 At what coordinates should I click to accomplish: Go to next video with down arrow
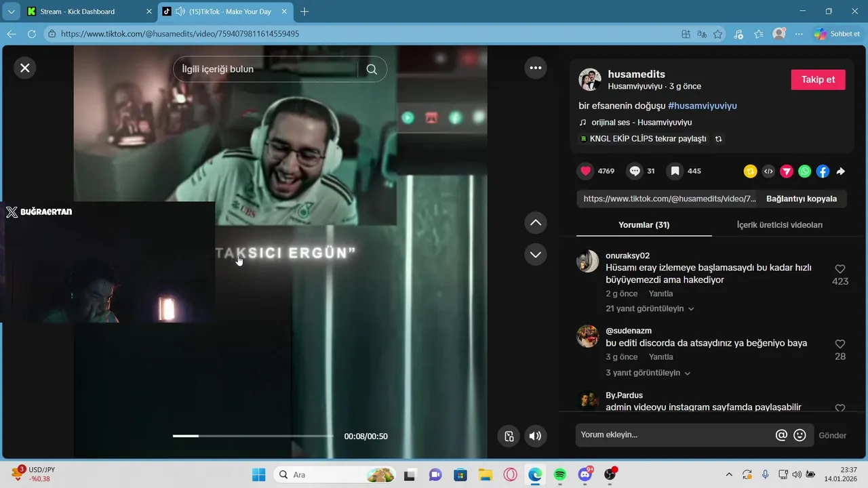pyautogui.click(x=536, y=254)
